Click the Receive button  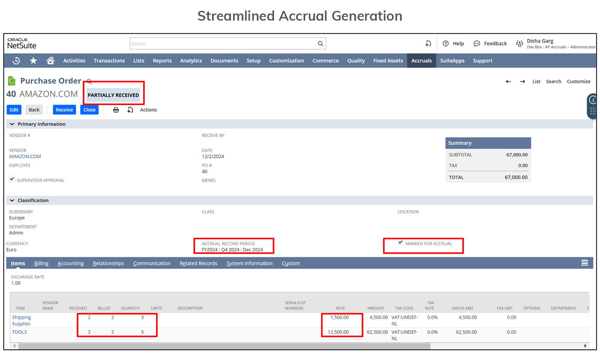pyautogui.click(x=64, y=110)
